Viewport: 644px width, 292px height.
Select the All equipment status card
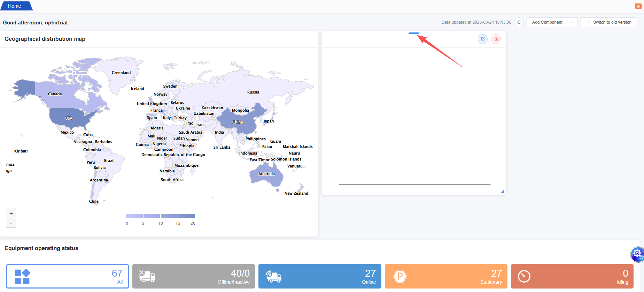pyautogui.click(x=68, y=276)
